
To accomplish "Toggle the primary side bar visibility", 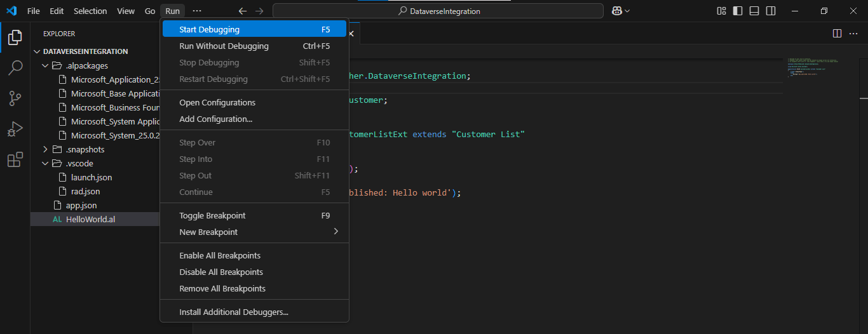I will click(x=738, y=11).
